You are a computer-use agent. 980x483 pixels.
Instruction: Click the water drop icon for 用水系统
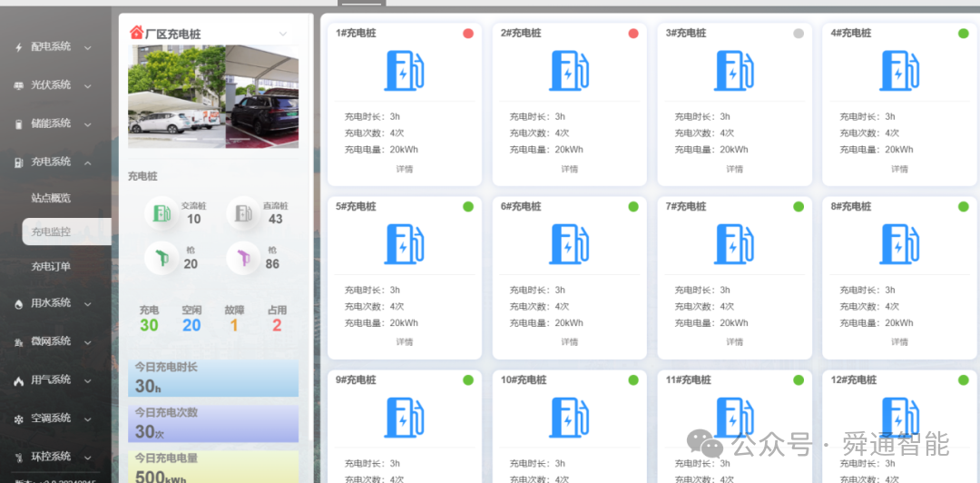point(19,303)
